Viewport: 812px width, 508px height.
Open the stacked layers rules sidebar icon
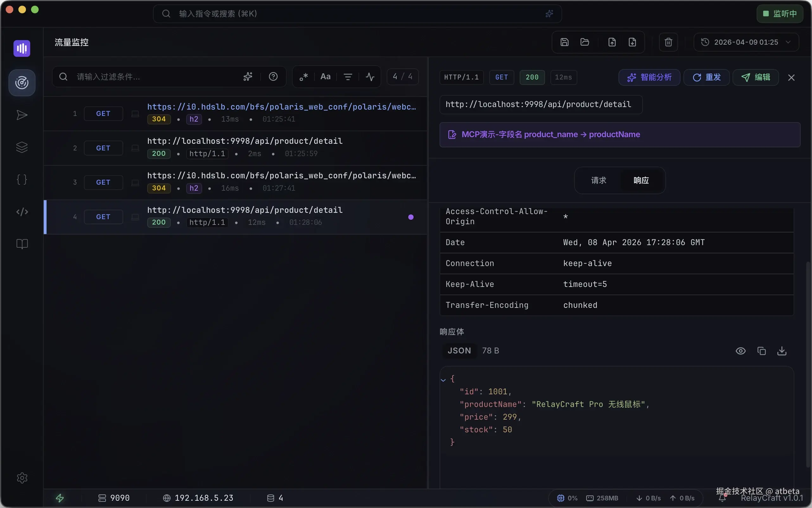(x=22, y=147)
